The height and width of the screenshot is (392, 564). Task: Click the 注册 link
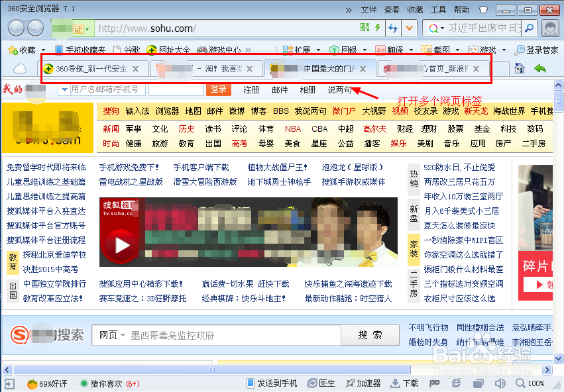[x=251, y=89]
